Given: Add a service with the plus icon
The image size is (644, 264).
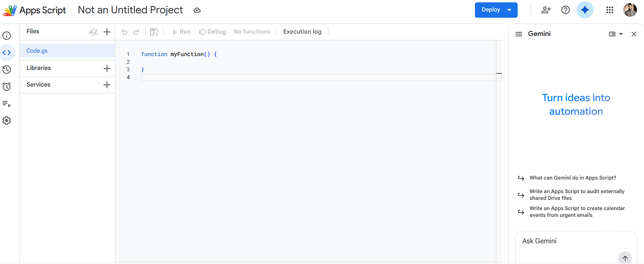Looking at the screenshot, I should click(x=107, y=85).
